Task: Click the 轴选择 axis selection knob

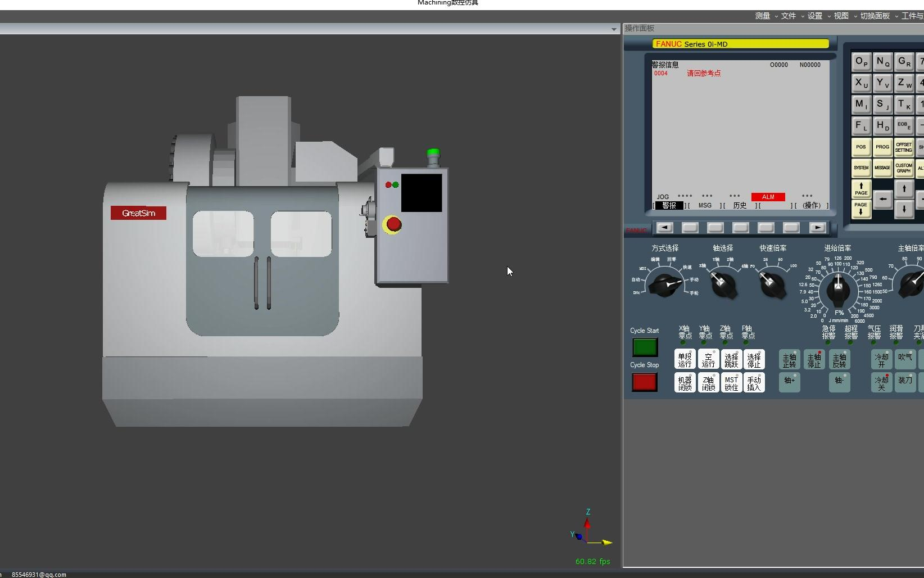Action: point(724,285)
